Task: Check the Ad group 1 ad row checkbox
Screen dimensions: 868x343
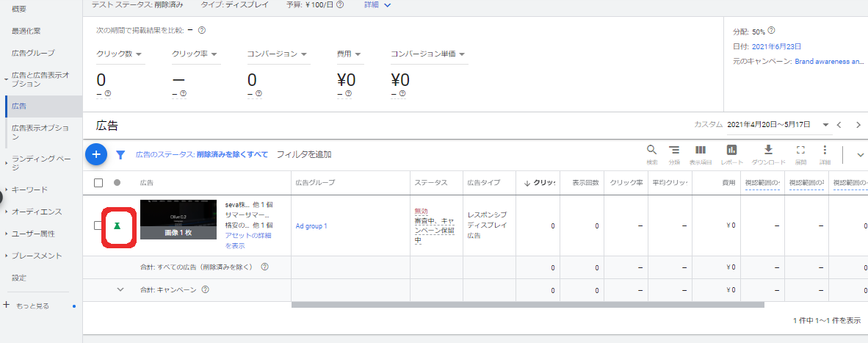Action: tap(98, 225)
